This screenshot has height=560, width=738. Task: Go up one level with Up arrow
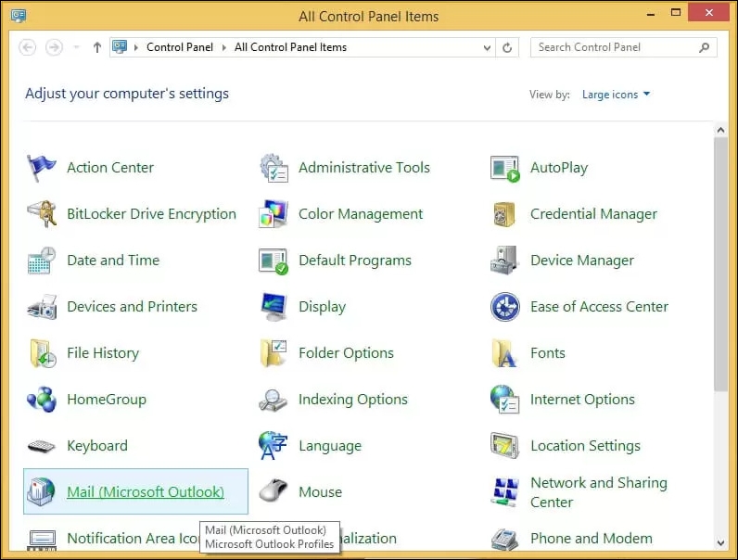pos(97,47)
